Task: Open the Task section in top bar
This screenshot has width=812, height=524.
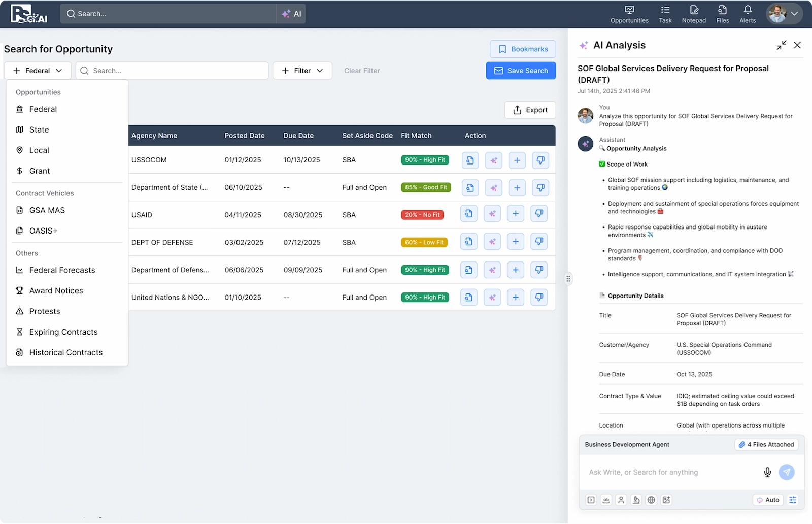Action: [665, 14]
